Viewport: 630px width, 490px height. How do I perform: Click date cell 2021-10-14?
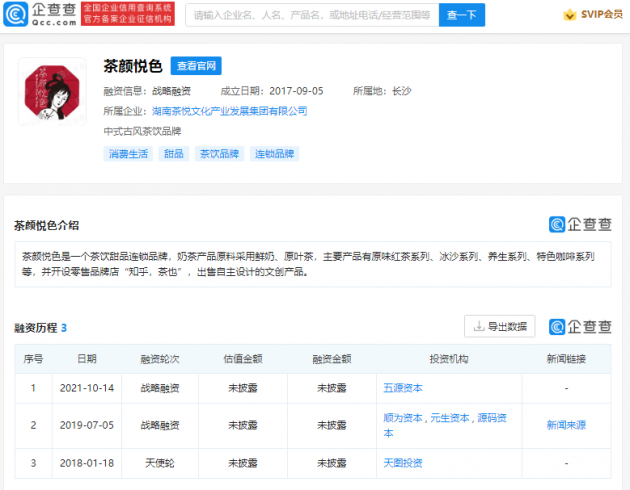point(87,388)
